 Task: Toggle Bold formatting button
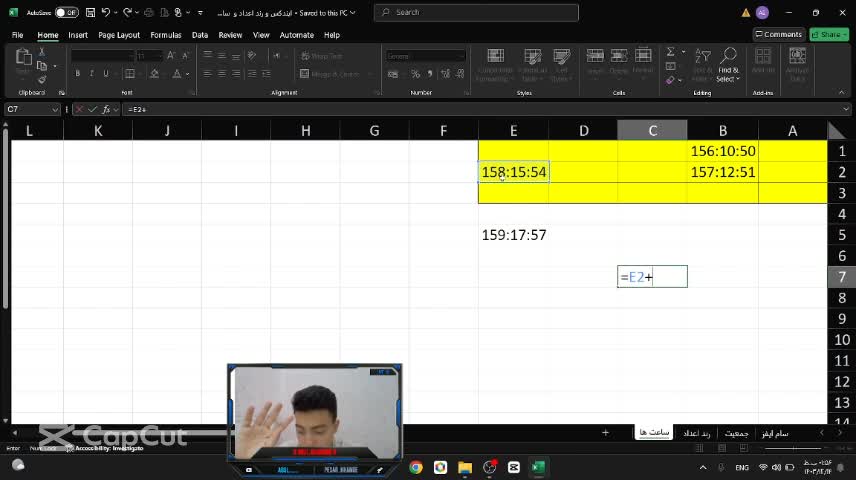[x=78, y=74]
